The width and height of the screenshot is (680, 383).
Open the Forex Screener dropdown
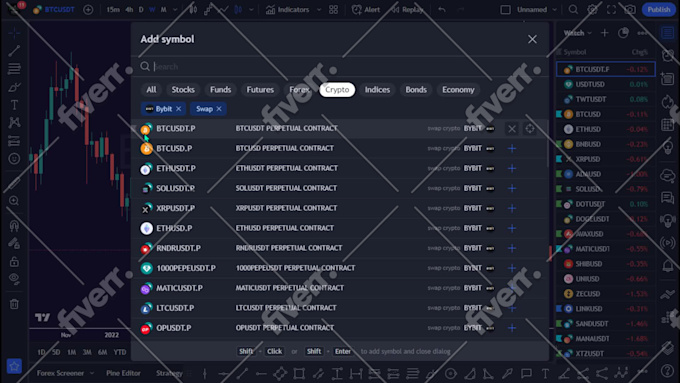pos(65,373)
